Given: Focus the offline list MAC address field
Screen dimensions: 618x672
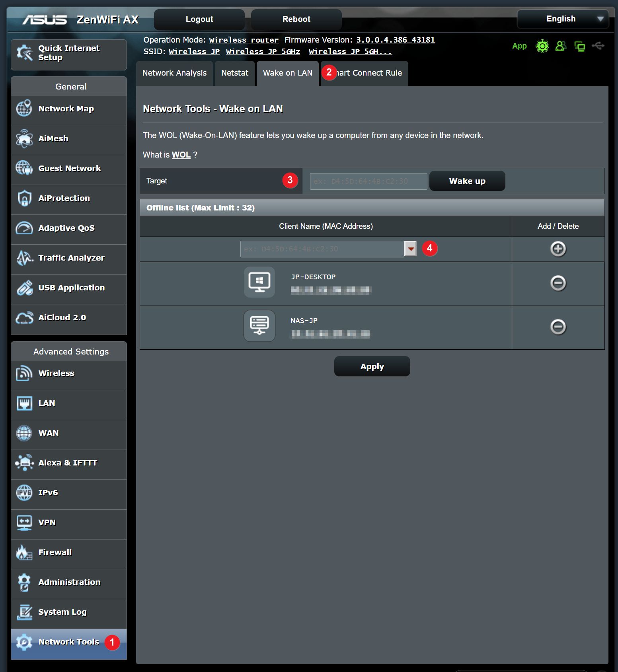Looking at the screenshot, I should point(322,249).
